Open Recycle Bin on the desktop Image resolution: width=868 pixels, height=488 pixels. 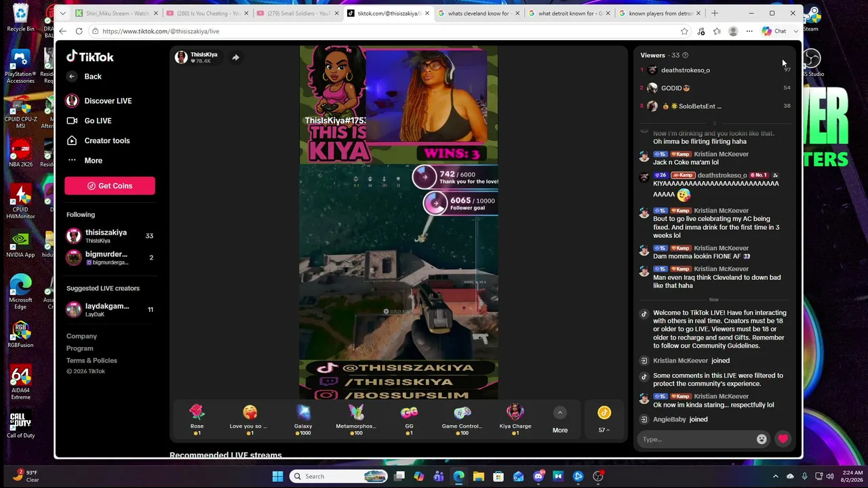pos(20,18)
